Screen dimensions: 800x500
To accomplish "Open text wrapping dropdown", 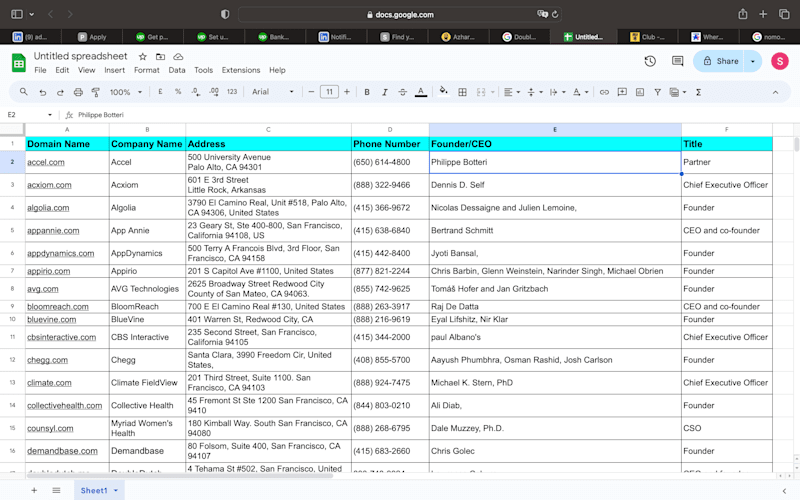I will [557, 92].
